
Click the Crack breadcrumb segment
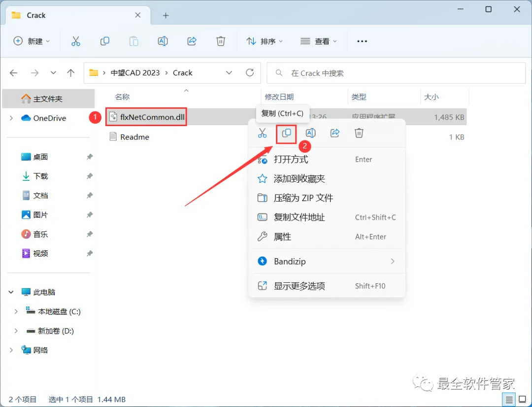[183, 72]
